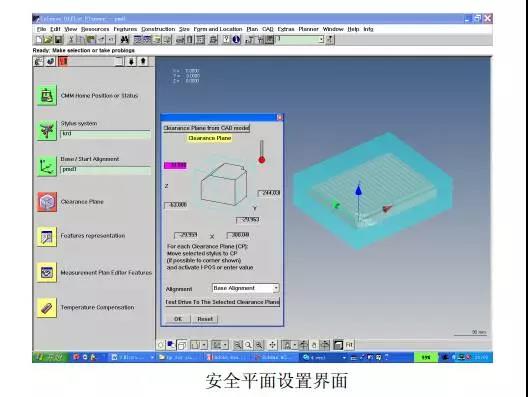Click the pan arrows icon in view toolbar
The width and height of the screenshot is (528, 397).
tap(272, 345)
